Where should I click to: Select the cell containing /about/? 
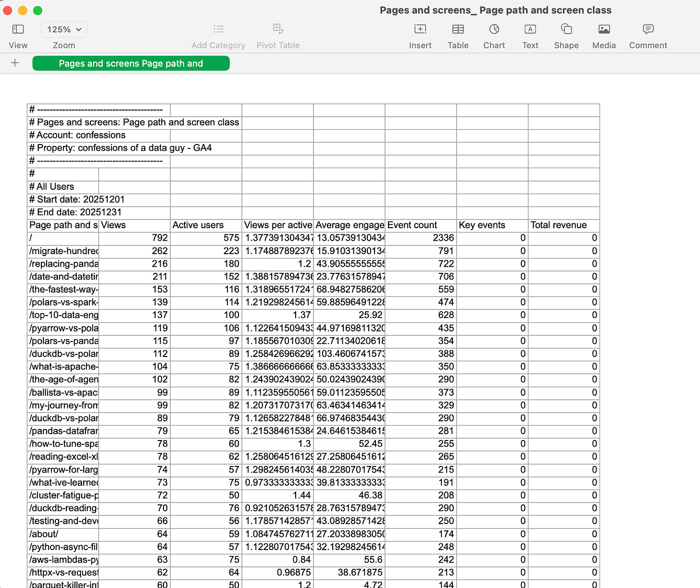coord(62,534)
